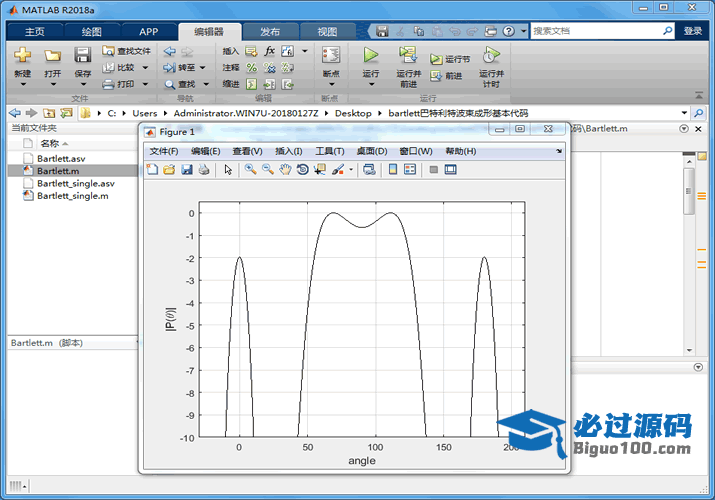Open the 工具(T) menu in Figure window
The image size is (715, 500).
point(330,151)
